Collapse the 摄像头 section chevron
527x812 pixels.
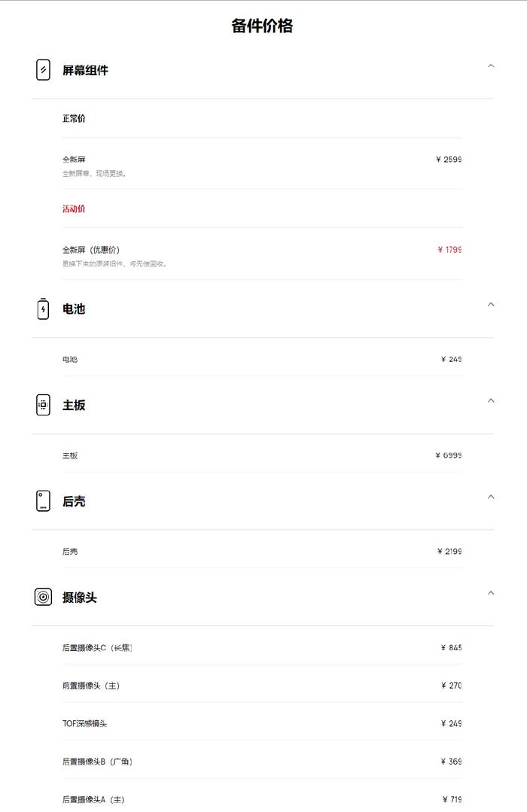pos(491,593)
